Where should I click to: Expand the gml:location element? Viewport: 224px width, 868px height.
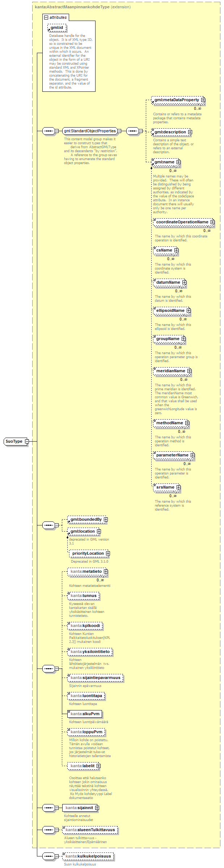click(99, 531)
